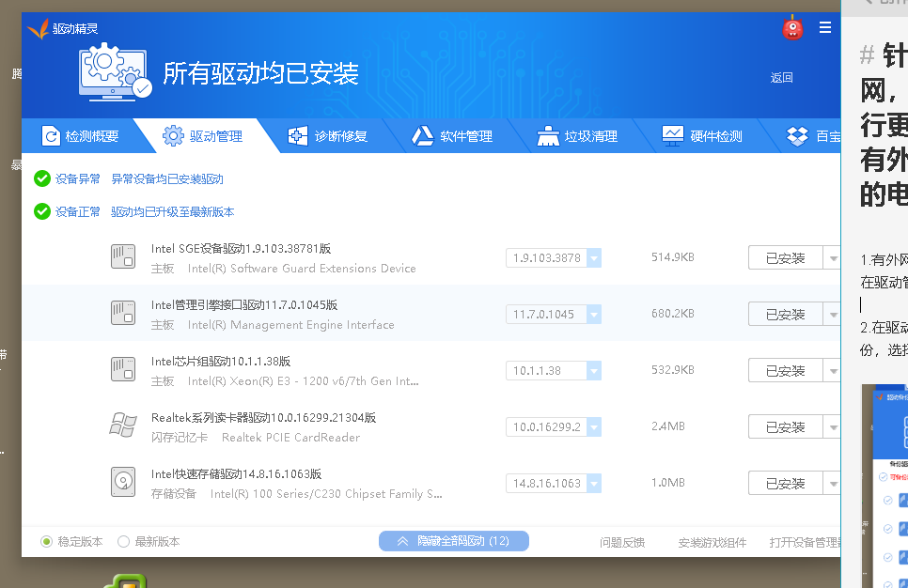
Task: Click the green check beside 设备正常
Action: point(42,212)
